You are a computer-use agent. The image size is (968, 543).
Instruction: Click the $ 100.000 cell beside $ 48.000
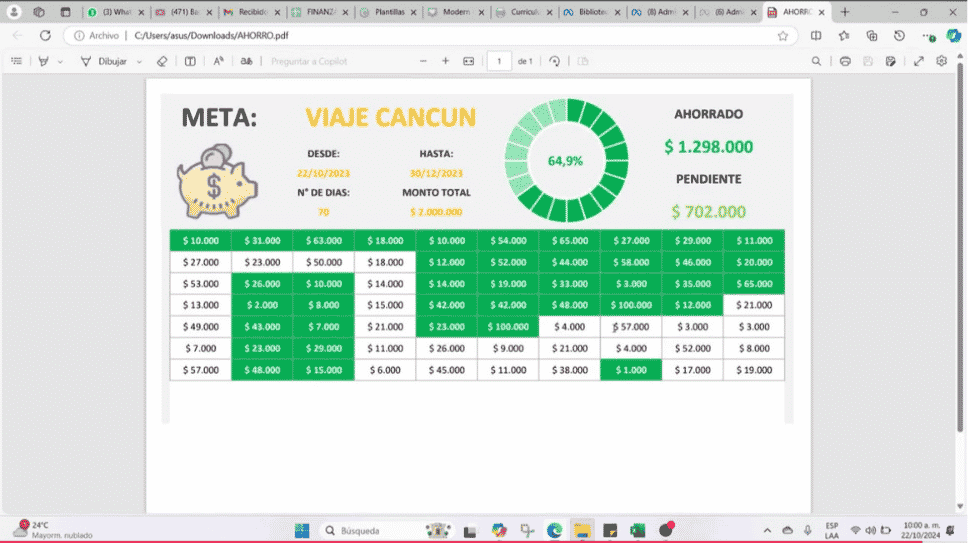[x=630, y=305]
